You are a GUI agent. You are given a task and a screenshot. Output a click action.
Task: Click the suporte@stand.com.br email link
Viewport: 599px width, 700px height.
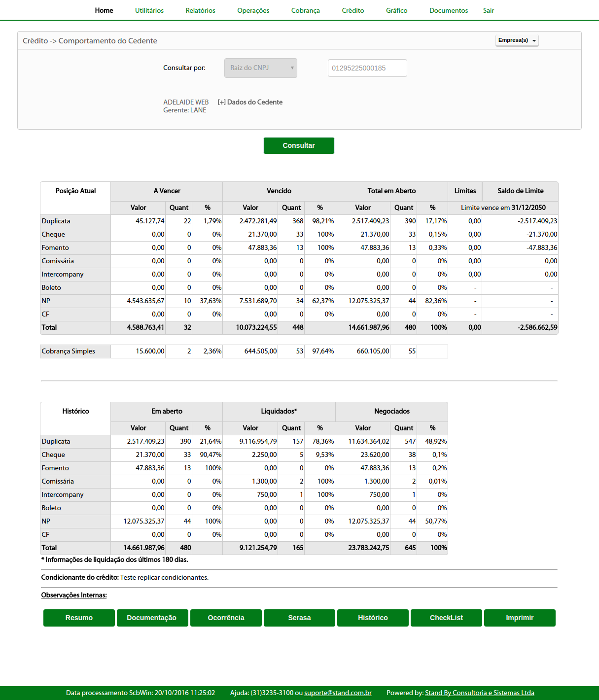point(338,693)
